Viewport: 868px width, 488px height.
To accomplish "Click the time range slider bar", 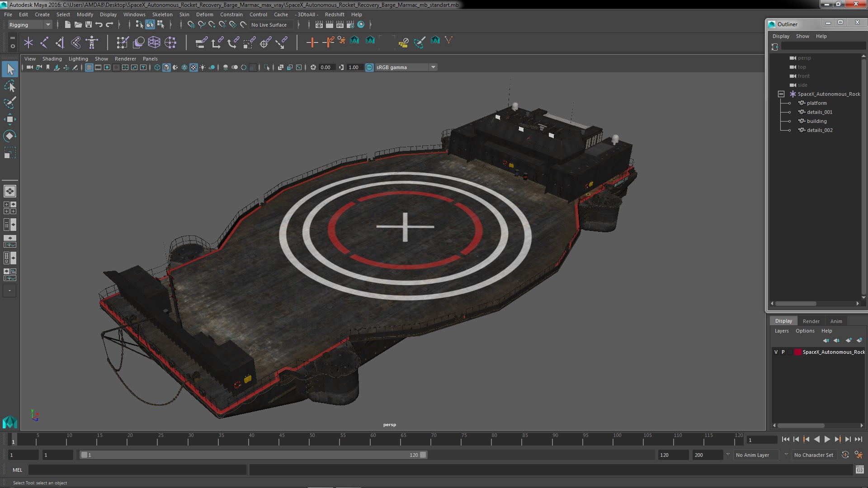I will pyautogui.click(x=253, y=455).
